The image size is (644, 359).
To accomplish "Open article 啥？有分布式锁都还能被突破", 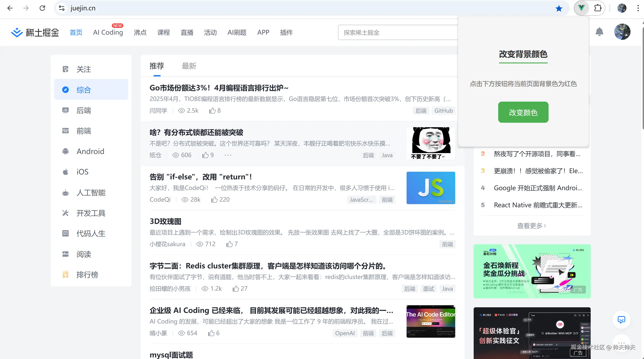I will click(196, 132).
